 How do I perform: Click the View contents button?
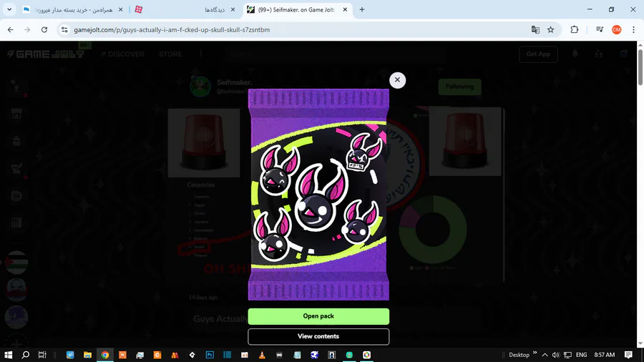[318, 336]
